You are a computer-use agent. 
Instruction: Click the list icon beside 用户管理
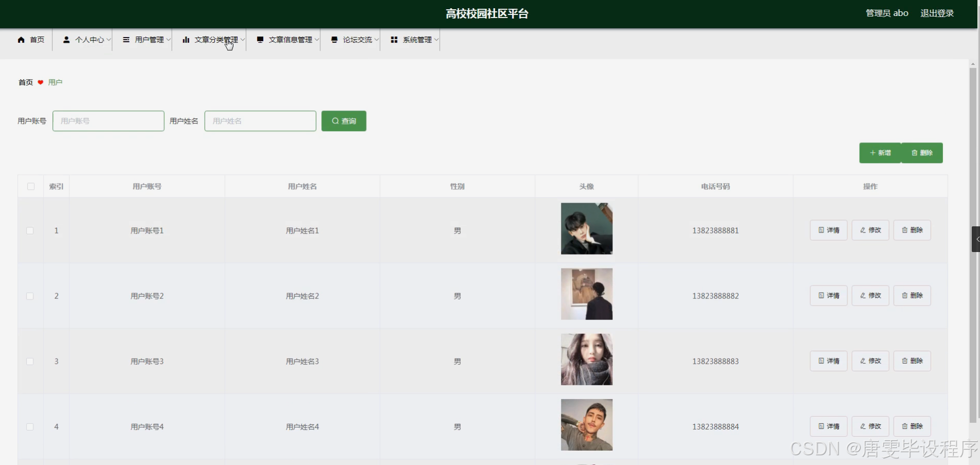[126, 40]
